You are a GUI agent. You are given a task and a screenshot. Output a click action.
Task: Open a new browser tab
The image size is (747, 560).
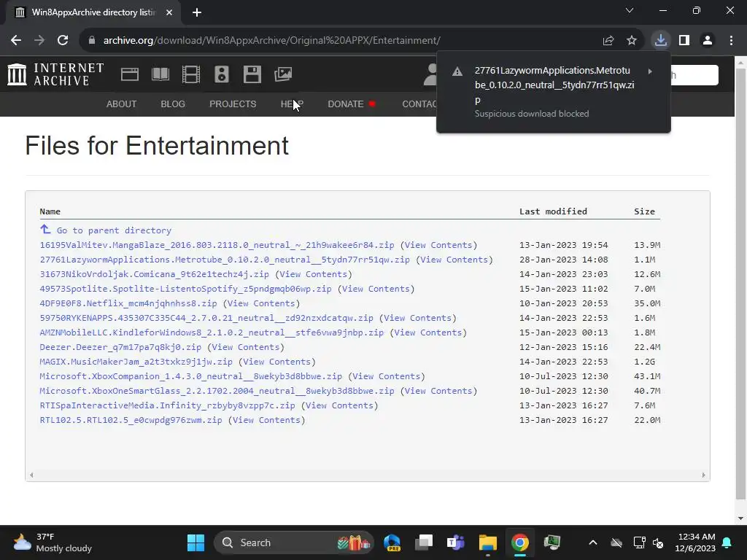[197, 12]
